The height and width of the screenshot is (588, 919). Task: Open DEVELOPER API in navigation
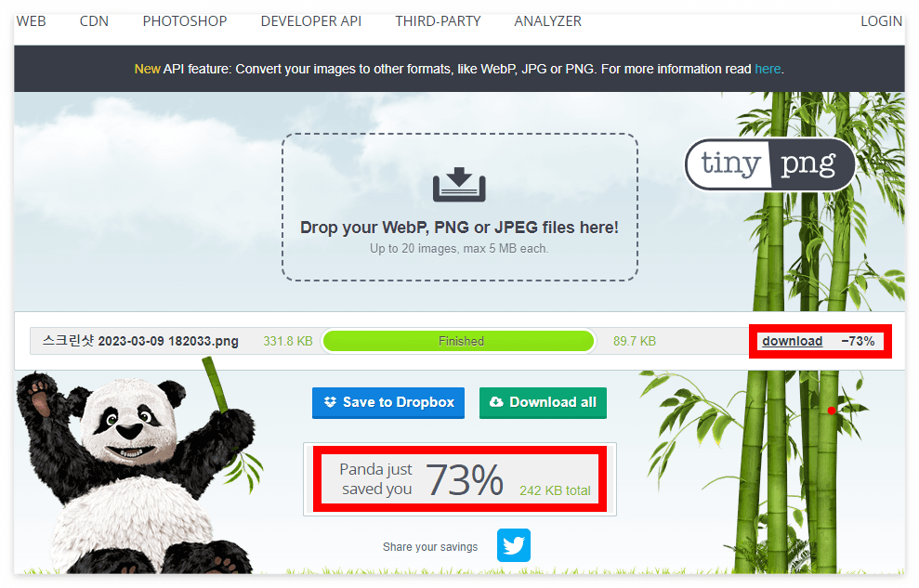310,21
